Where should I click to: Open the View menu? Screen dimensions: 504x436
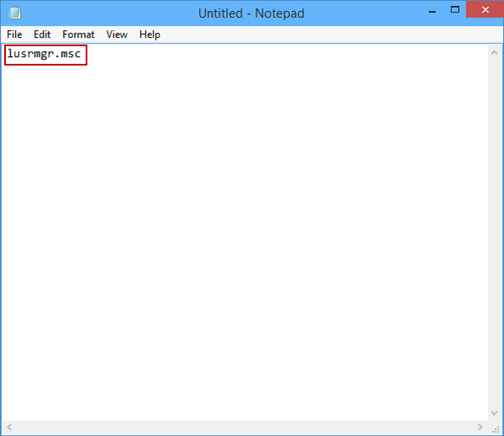(x=117, y=34)
